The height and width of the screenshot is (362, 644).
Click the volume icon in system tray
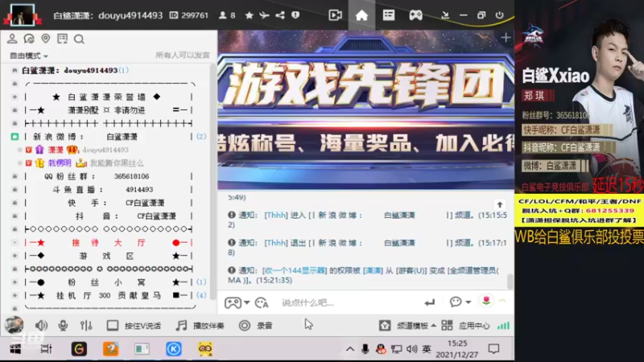411,349
